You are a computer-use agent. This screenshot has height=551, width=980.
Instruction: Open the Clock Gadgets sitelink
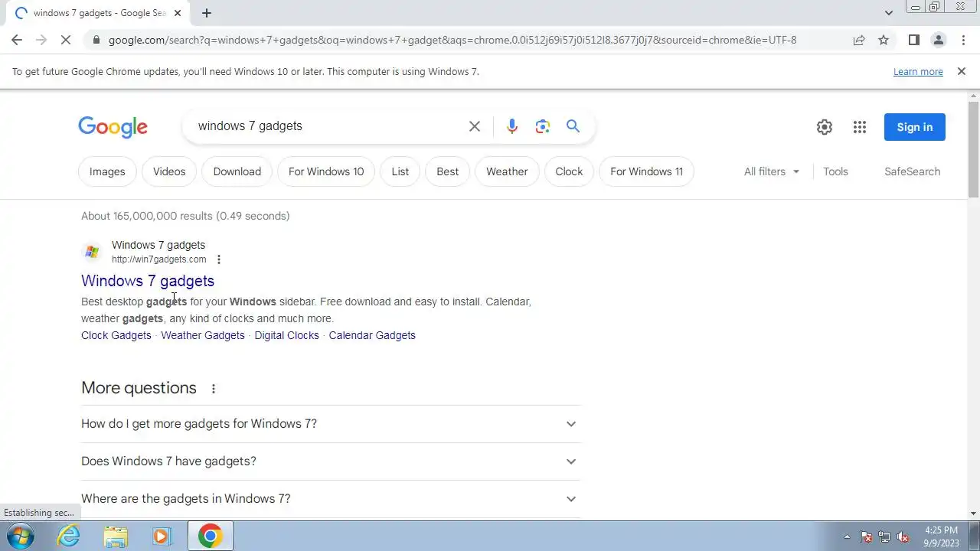(116, 335)
